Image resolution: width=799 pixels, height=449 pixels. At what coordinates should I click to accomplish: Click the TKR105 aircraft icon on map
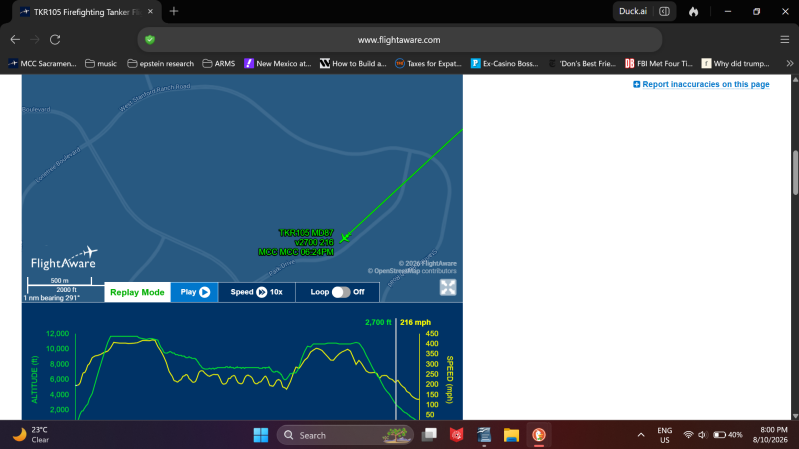click(345, 237)
